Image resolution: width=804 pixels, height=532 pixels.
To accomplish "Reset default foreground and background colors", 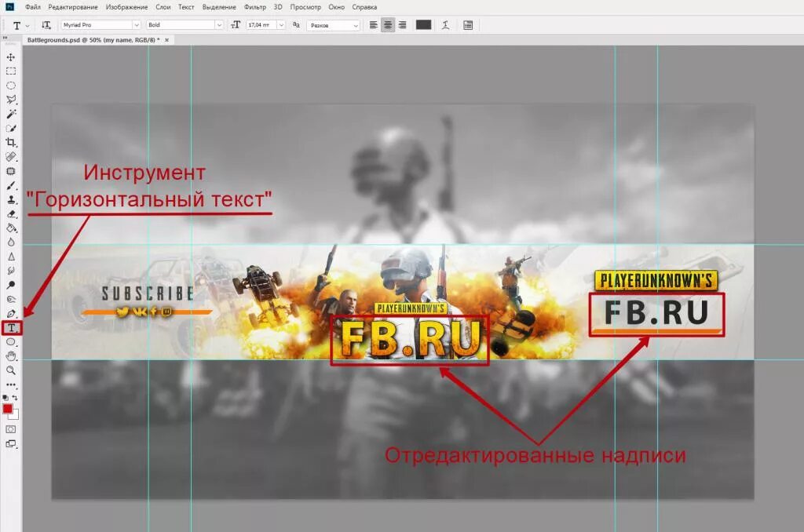I will (x=5, y=397).
